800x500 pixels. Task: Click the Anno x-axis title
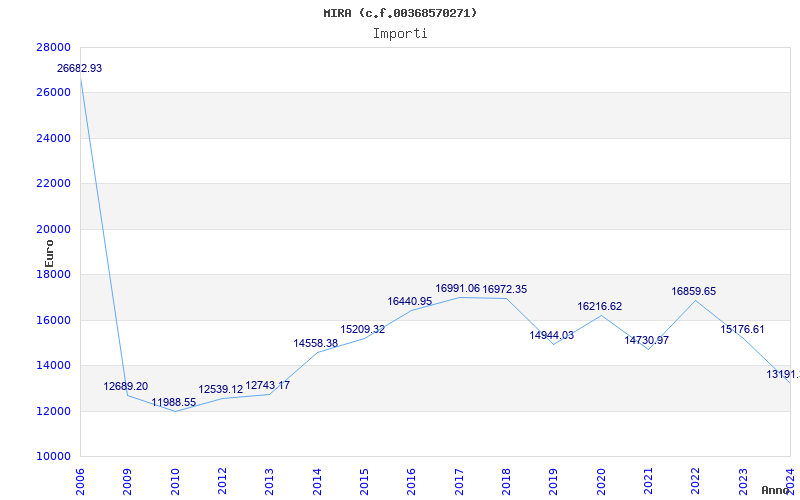[776, 490]
